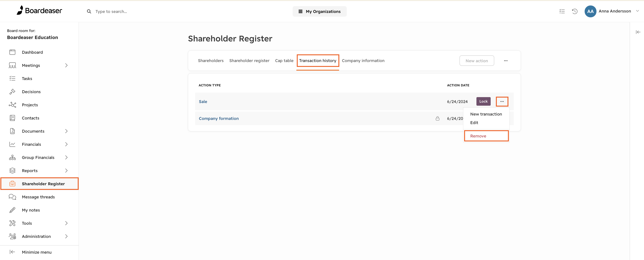Click the 6/24/2024 date on Sale row
Screen dimensions: 644x260
(x=457, y=102)
